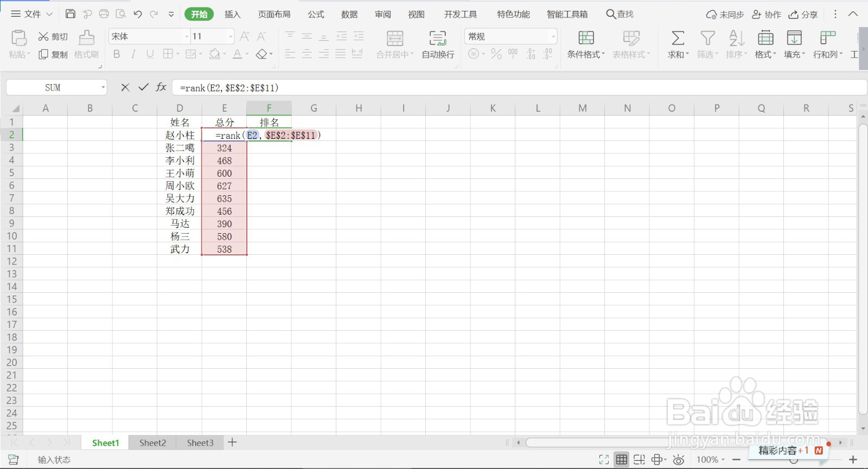868x469 pixels.
Task: Open the 查找 search box
Action: pos(620,14)
